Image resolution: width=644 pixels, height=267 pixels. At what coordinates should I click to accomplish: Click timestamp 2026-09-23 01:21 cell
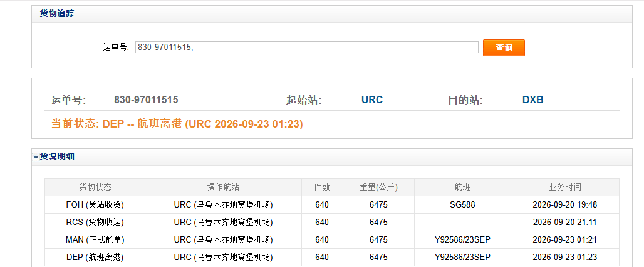tap(564, 240)
